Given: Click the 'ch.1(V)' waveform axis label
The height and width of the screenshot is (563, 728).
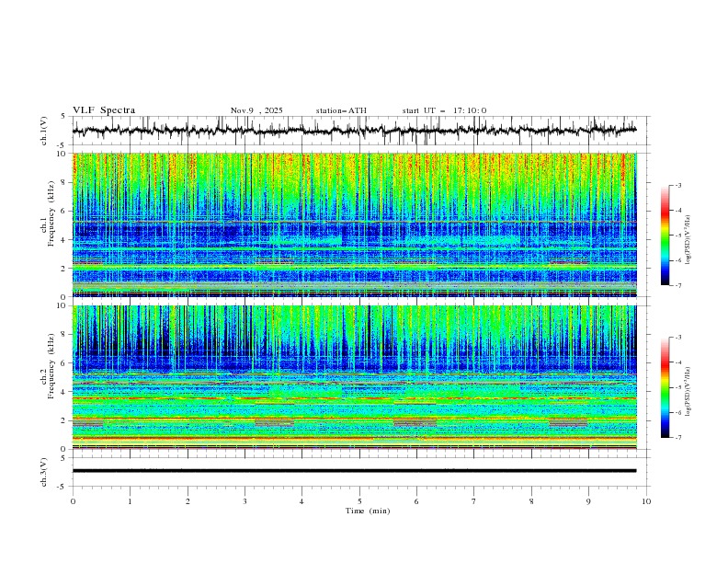Looking at the screenshot, I should 44,131.
